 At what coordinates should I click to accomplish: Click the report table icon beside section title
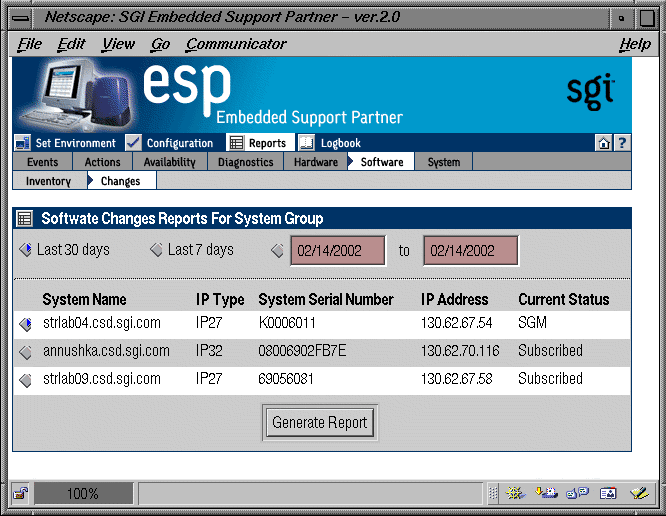(x=24, y=218)
